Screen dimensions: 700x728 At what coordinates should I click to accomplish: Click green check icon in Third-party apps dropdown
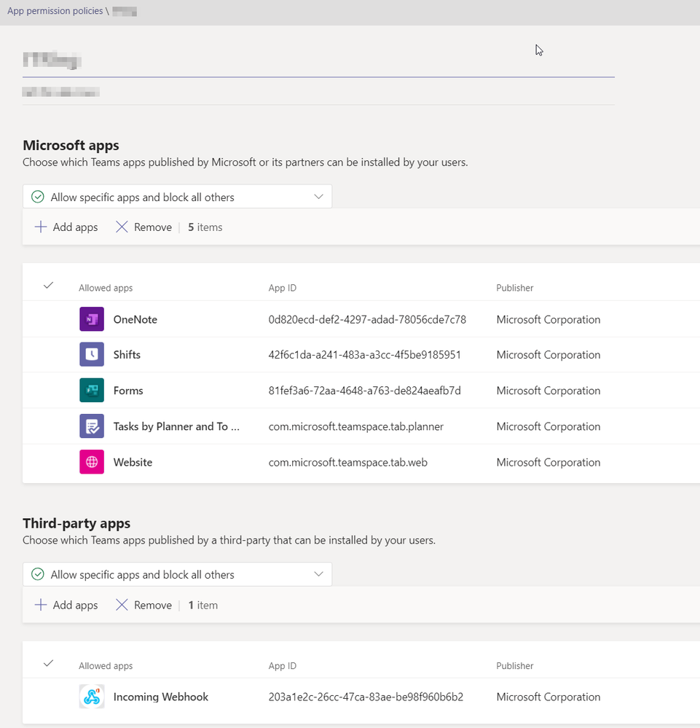38,574
